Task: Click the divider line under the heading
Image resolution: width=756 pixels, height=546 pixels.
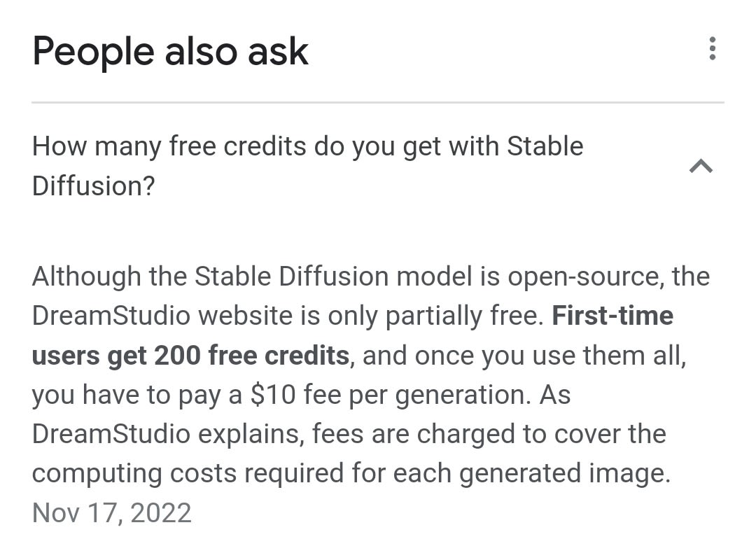Action: pyautogui.click(x=378, y=103)
